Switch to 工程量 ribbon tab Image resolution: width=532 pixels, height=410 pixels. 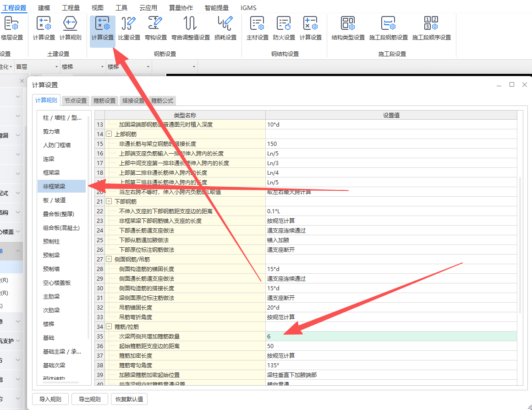(x=71, y=7)
